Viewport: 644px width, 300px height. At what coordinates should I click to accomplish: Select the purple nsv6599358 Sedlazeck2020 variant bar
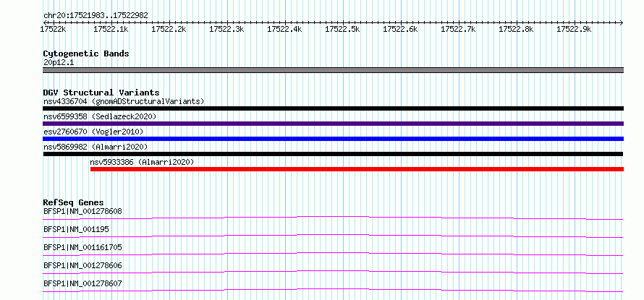click(x=333, y=124)
